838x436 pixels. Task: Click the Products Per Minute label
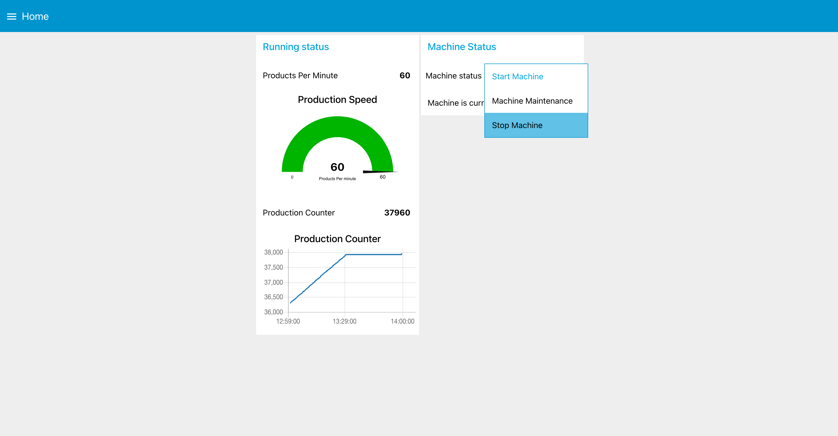(x=300, y=76)
